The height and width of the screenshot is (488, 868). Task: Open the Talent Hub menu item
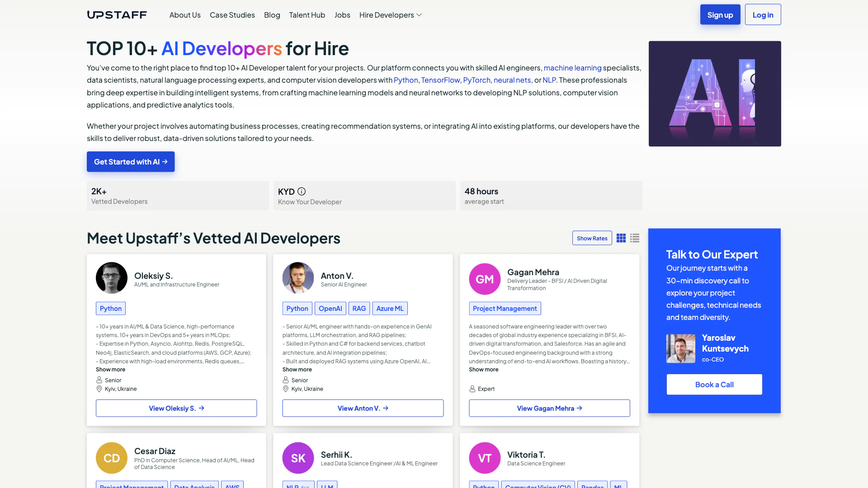pyautogui.click(x=307, y=15)
